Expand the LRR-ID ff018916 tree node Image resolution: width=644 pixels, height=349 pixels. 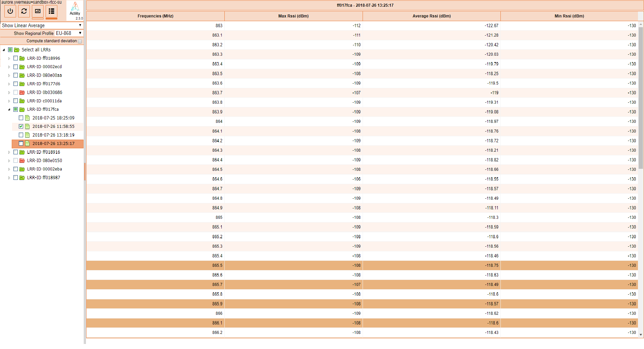9,152
